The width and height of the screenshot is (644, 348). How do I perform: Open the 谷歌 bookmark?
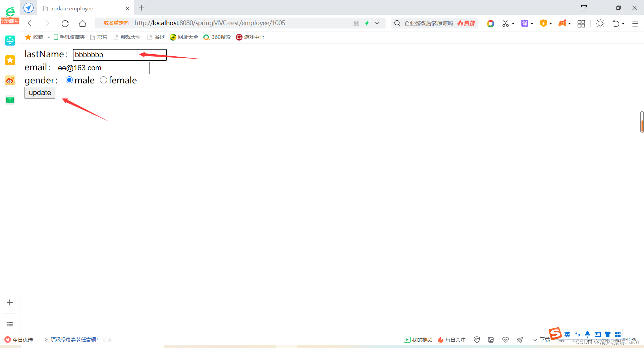point(156,37)
